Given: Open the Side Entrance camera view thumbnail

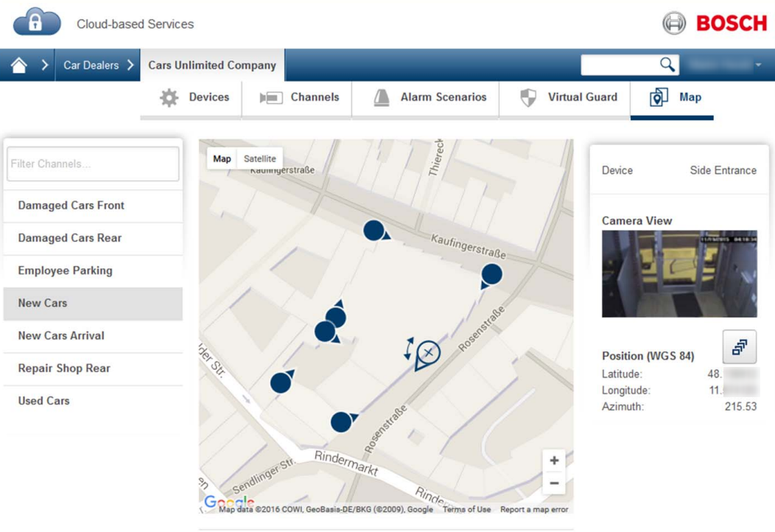Looking at the screenshot, I should tap(679, 273).
